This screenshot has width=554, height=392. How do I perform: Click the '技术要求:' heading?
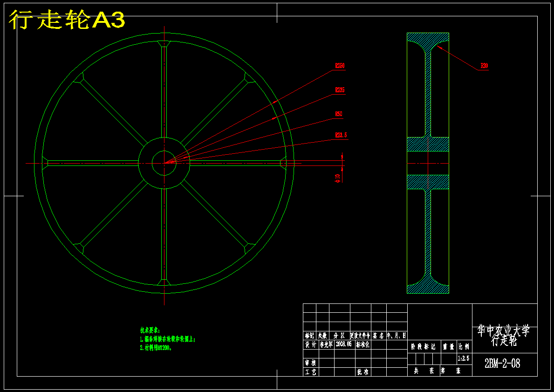(x=150, y=330)
